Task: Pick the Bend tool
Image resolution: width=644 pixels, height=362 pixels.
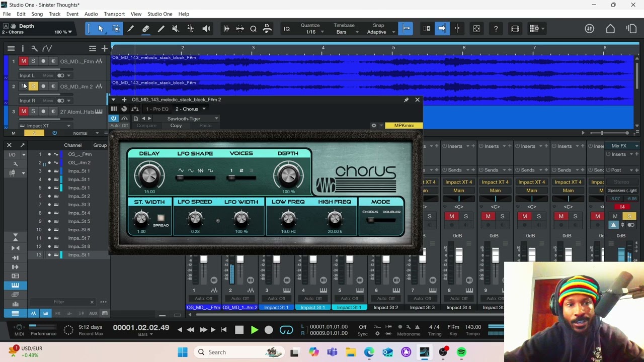Action: pyautogui.click(x=191, y=29)
